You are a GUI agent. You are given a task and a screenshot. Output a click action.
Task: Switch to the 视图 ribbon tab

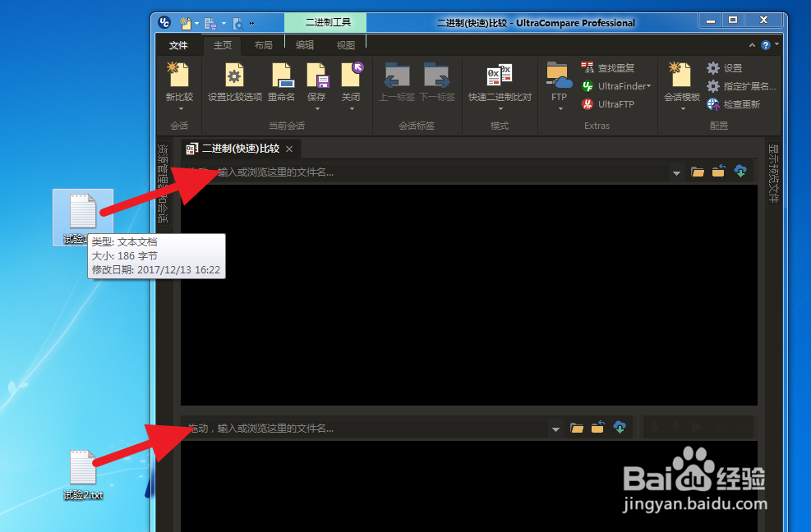[x=345, y=45]
